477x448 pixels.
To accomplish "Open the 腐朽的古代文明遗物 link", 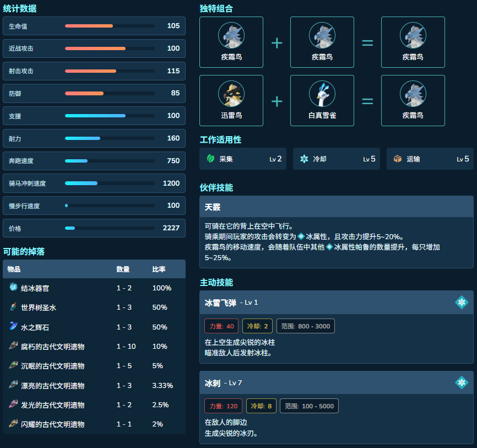I will (53, 347).
